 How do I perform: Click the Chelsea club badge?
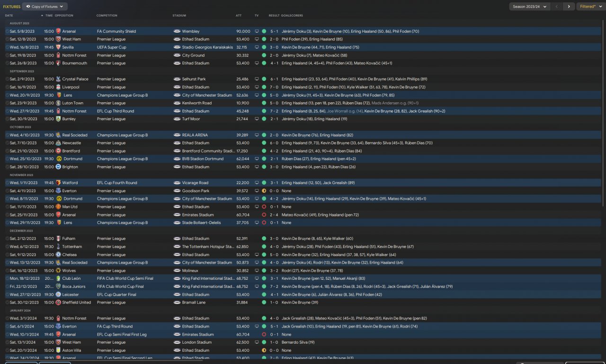pyautogui.click(x=58, y=255)
